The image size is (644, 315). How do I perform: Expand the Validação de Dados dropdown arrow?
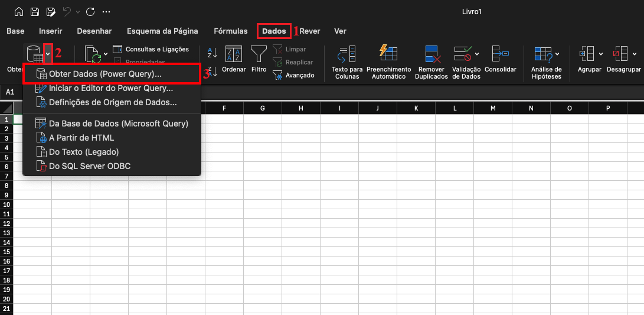pyautogui.click(x=476, y=54)
